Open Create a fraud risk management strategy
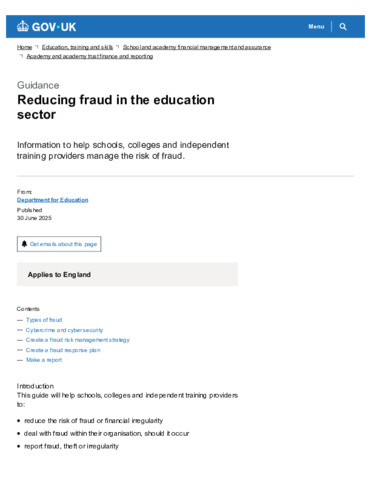 78,340
